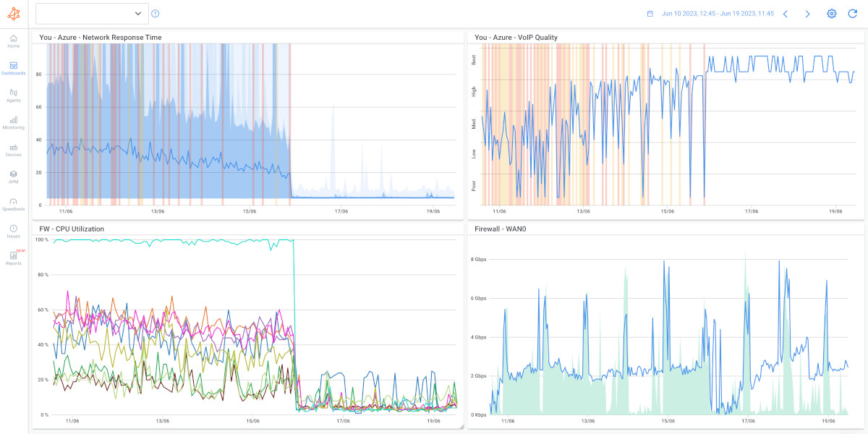Viewport: 868px width, 434px height.
Task: Open the Home page from sidebar
Action: click(x=13, y=42)
